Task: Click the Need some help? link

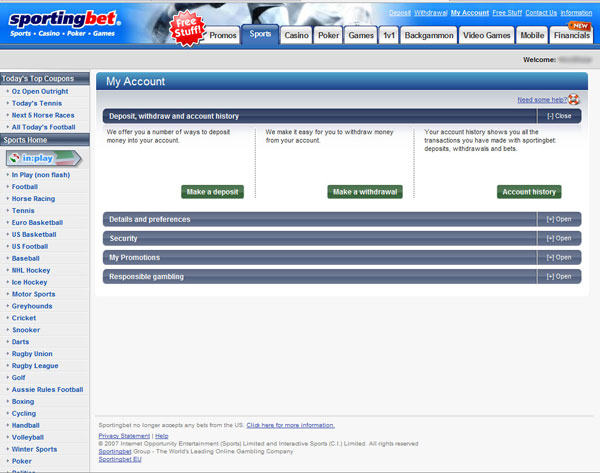Action: (542, 100)
